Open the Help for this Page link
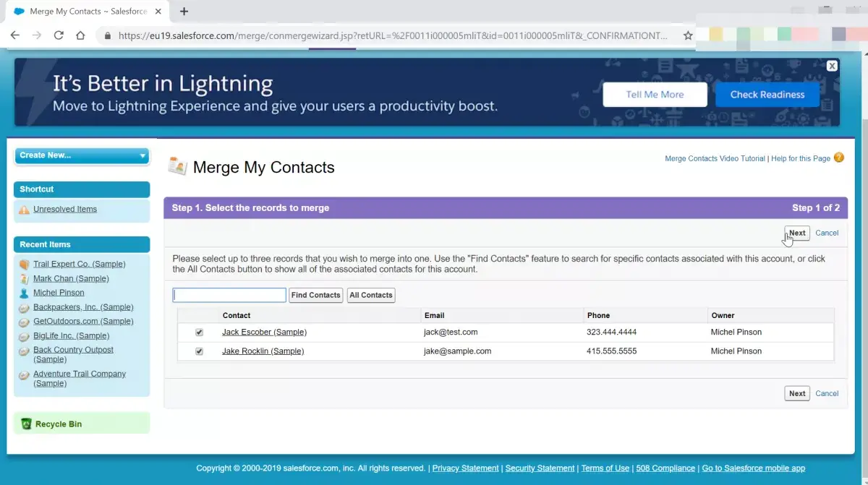 pos(801,158)
